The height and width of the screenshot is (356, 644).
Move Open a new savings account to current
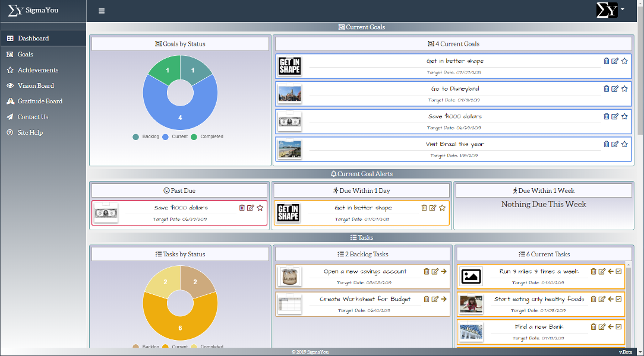444,272
